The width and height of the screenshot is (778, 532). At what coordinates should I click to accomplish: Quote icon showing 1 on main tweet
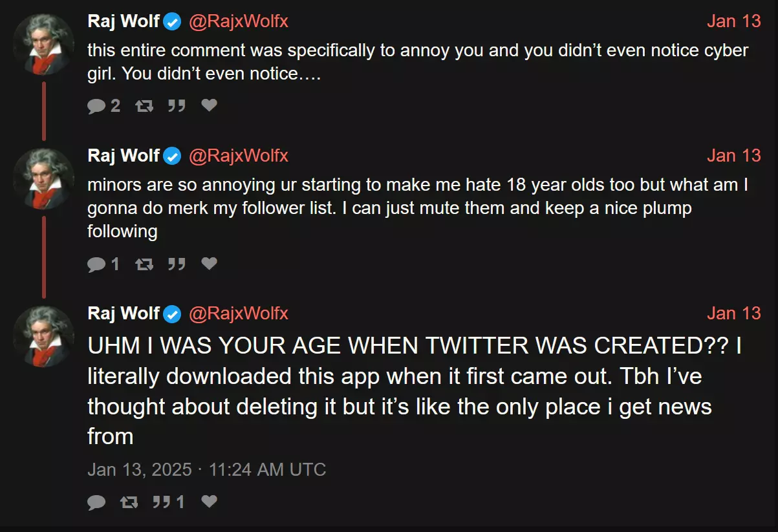coord(169,502)
